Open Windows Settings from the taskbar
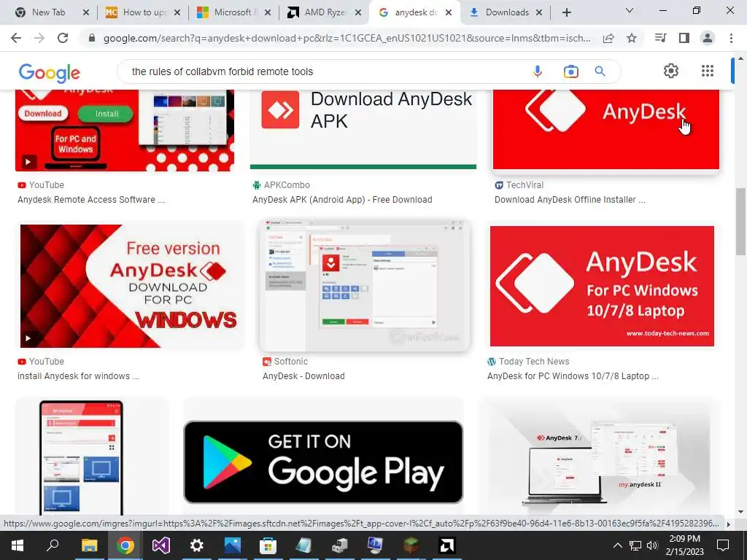Image resolution: width=747 pixels, height=560 pixels. point(196,545)
